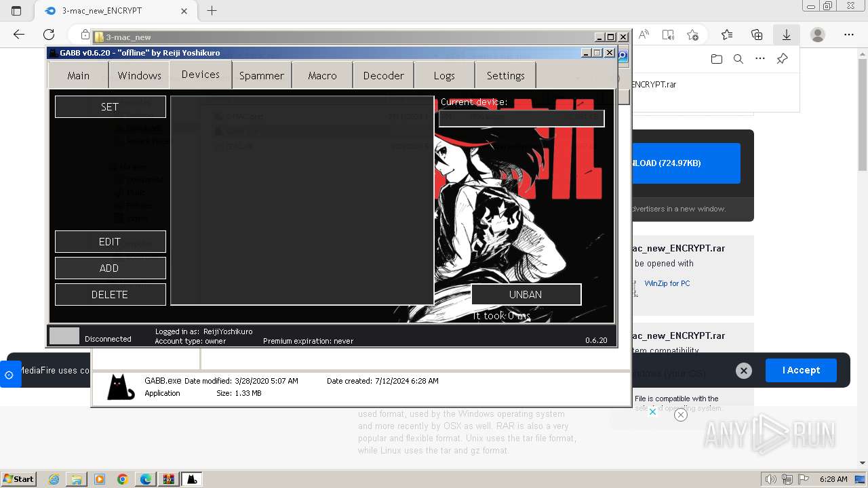Click the immersive reader icon in Edge
This screenshot has width=868, height=488.
pos(668,35)
